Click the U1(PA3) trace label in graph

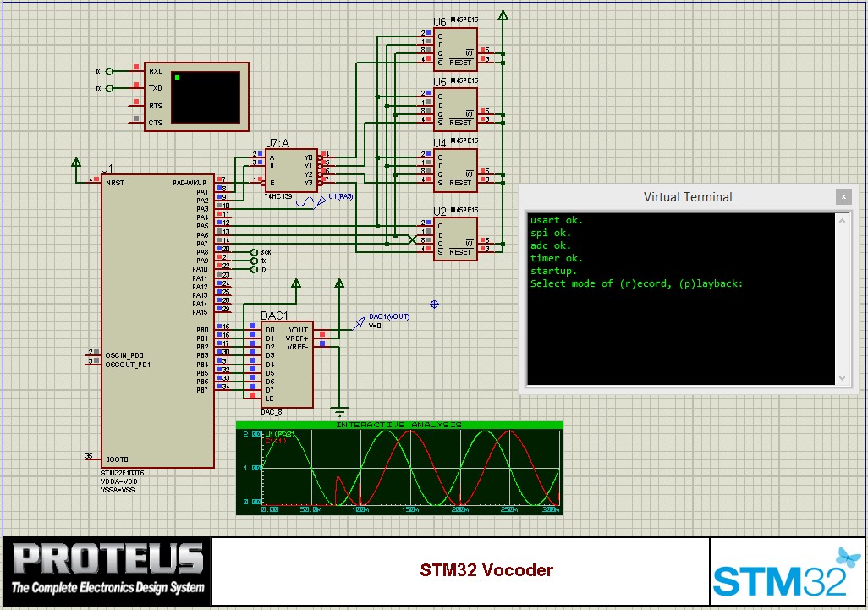(277, 435)
